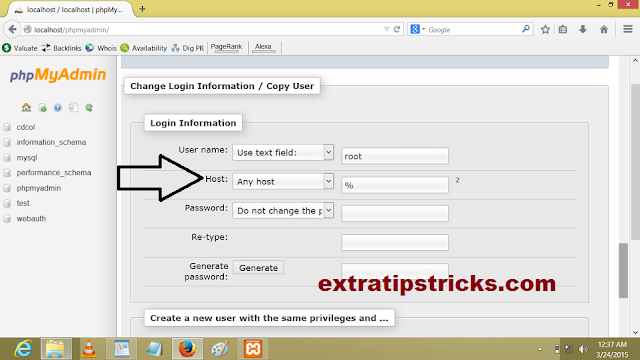
Task: Click the search magnifier icon
Action: 526,29
